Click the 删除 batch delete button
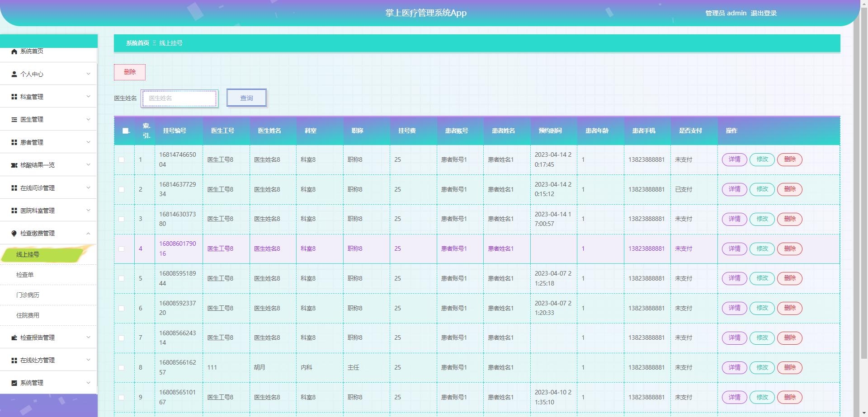Image resolution: width=868 pixels, height=417 pixels. point(130,72)
